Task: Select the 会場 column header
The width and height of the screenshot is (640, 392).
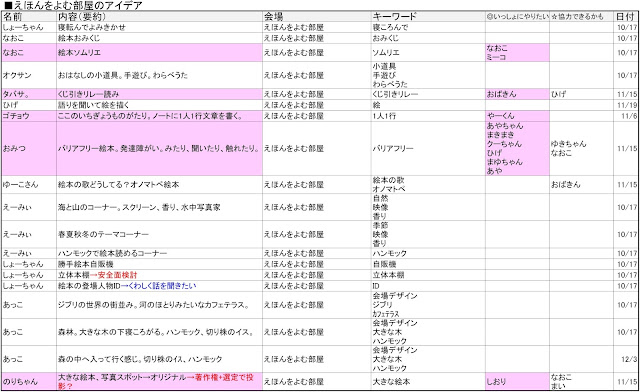Action: tap(317, 17)
